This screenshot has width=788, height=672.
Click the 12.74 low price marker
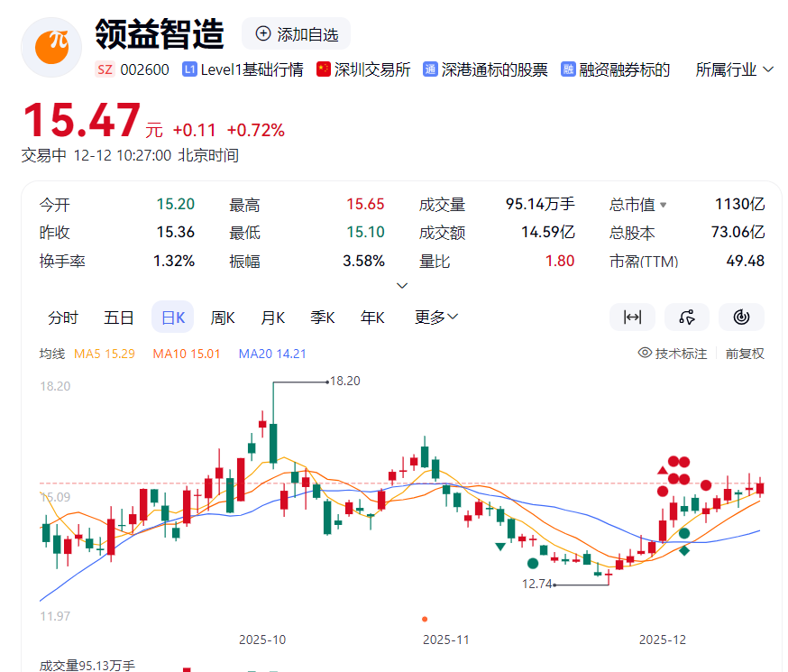point(537,584)
